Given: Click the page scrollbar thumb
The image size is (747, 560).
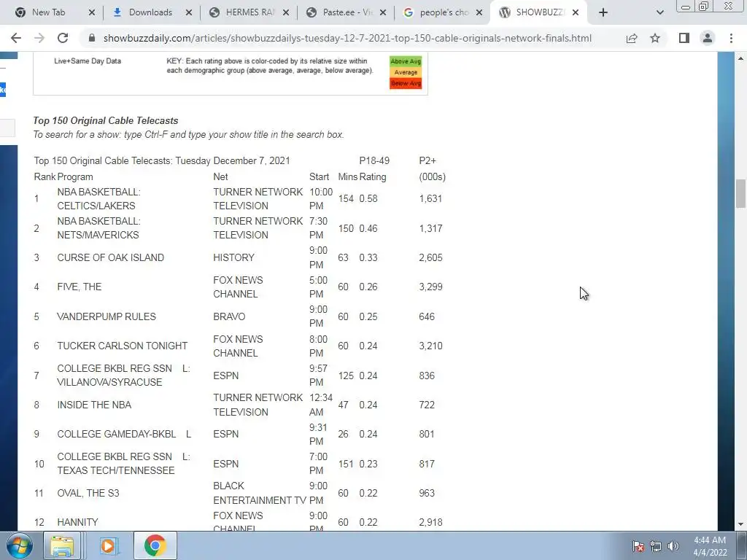Looking at the screenshot, I should pos(741,193).
